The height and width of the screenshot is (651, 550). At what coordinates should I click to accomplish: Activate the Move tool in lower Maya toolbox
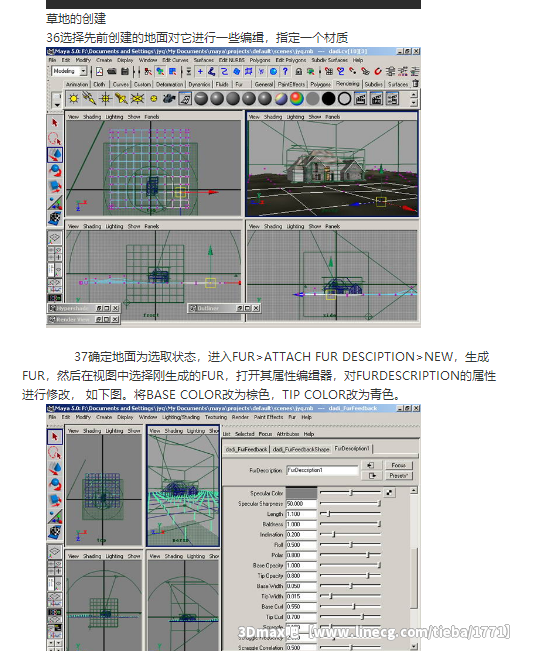click(x=54, y=468)
